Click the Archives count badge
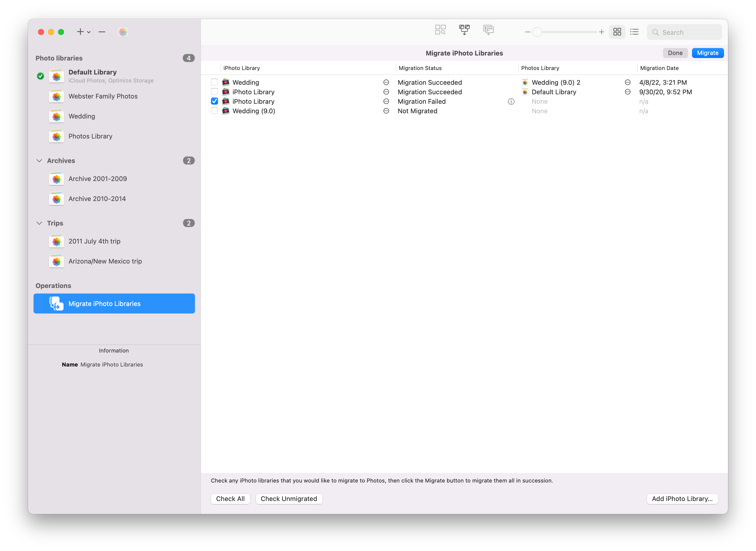 [188, 161]
